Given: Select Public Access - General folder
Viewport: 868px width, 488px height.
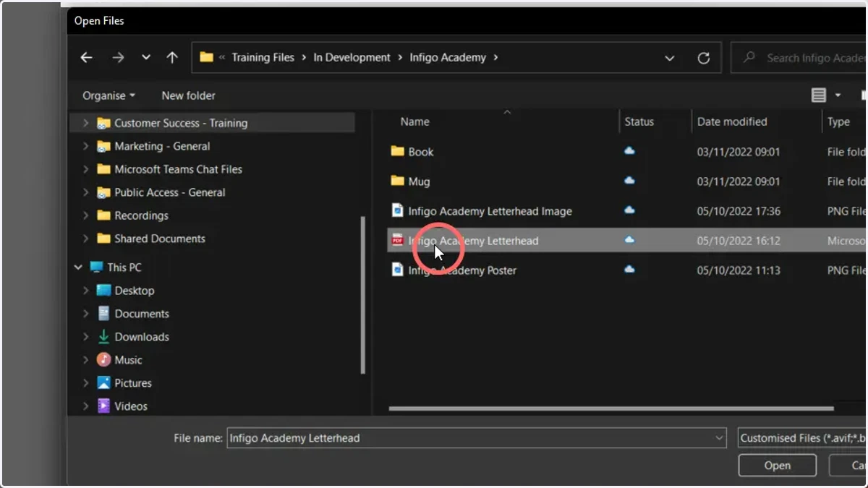Looking at the screenshot, I should pyautogui.click(x=169, y=192).
